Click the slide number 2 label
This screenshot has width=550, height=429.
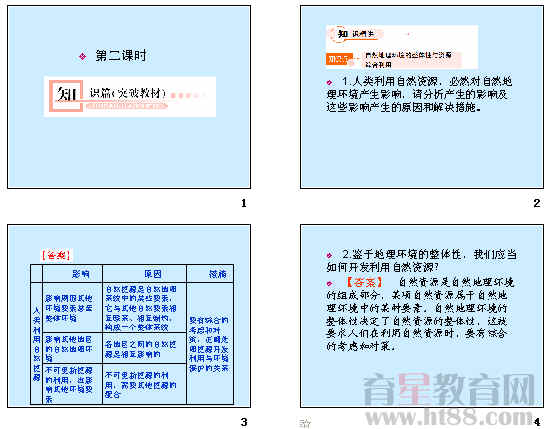537,203
